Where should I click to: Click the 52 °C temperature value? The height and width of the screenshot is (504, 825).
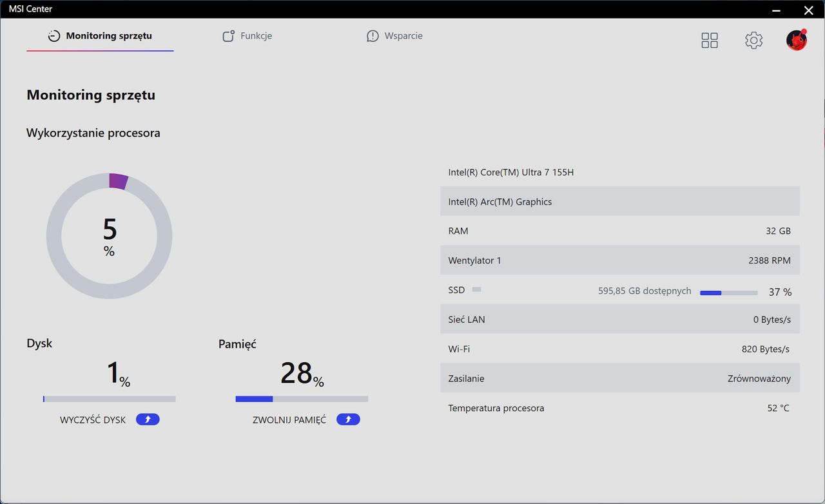[x=778, y=408]
